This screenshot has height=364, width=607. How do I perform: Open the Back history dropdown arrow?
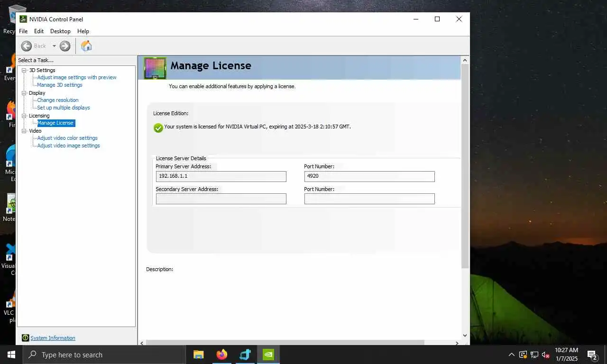click(x=54, y=46)
